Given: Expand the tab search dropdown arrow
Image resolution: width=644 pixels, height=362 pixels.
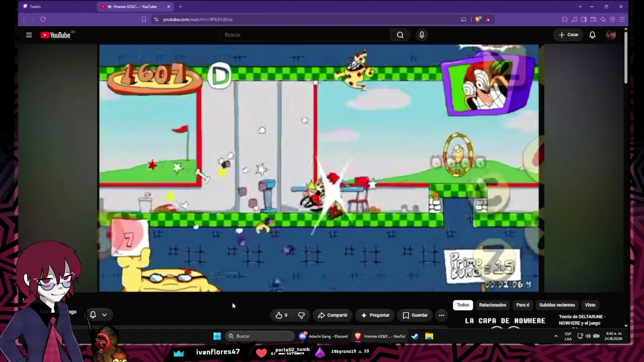Looking at the screenshot, I should click(x=580, y=7).
